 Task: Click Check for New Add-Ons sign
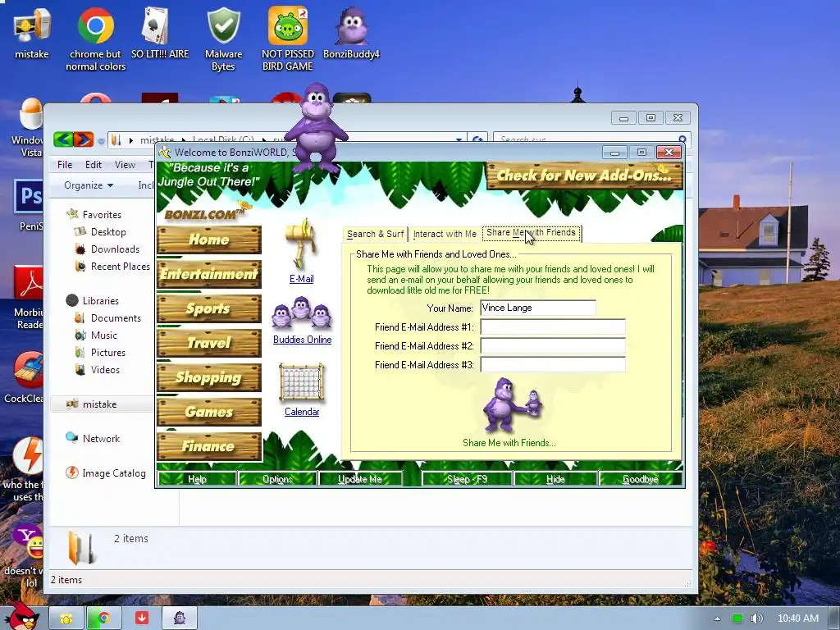click(584, 176)
